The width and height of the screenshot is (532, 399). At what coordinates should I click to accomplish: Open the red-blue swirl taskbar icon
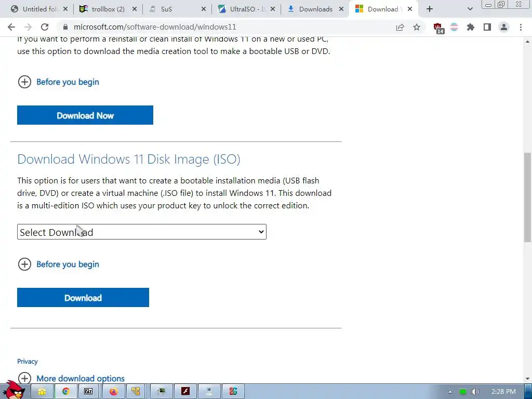tap(233, 392)
